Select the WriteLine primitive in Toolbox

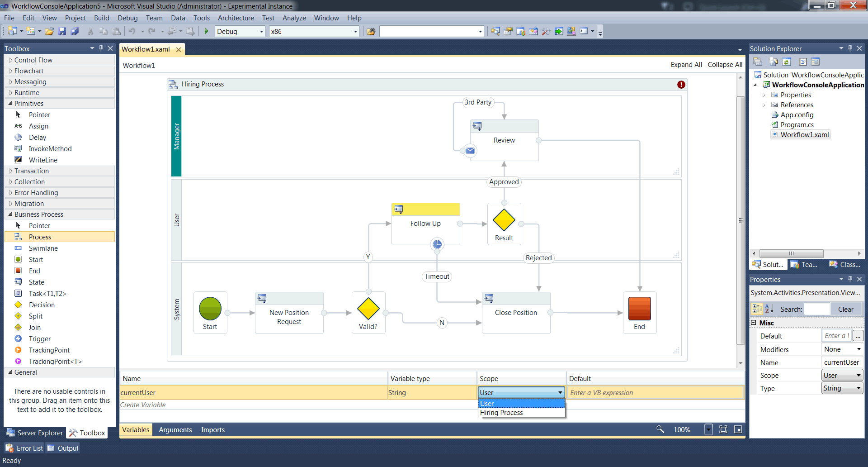60,160
